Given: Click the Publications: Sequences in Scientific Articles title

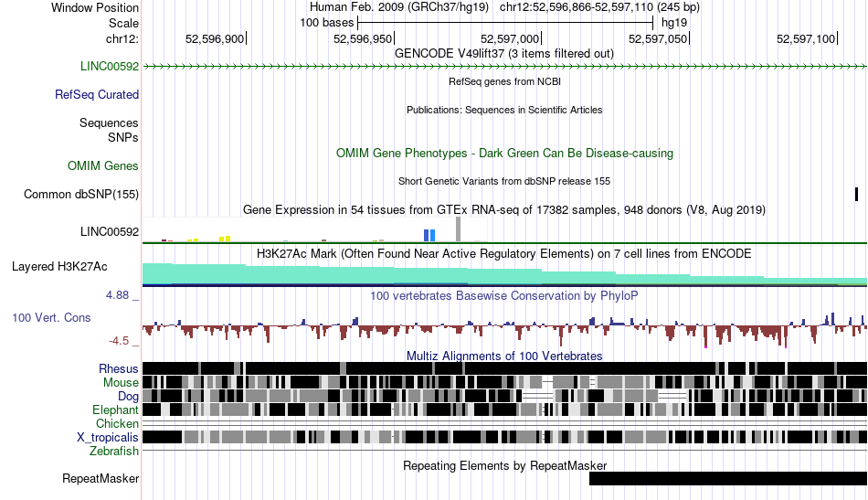Looking at the screenshot, I should [x=504, y=111].
